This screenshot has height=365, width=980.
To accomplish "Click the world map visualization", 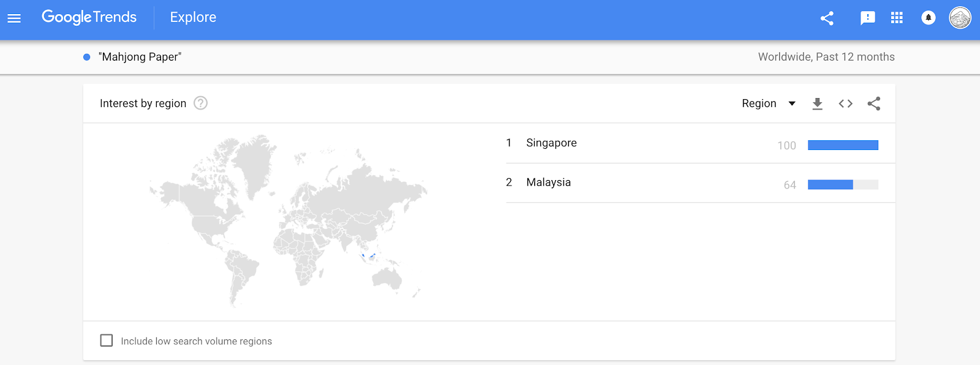I will tap(288, 220).
